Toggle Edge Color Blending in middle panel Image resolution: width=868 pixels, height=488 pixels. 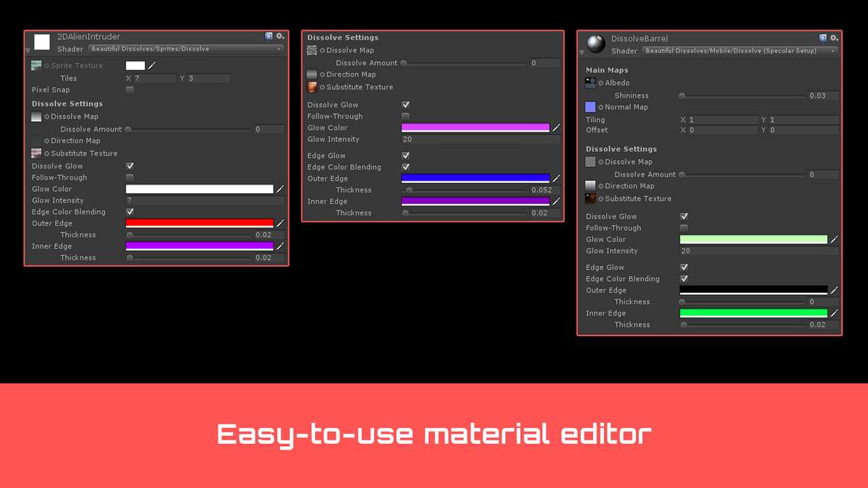point(406,167)
